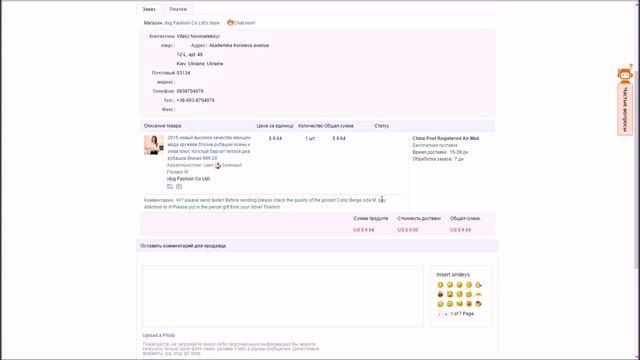Insert the second smiley in the middle row
The width and height of the screenshot is (640, 360).
tap(450, 294)
